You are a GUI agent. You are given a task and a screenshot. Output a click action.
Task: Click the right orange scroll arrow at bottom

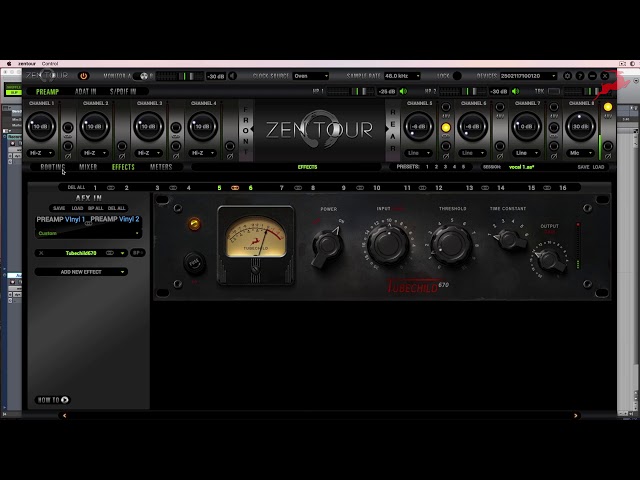pyautogui.click(x=576, y=416)
